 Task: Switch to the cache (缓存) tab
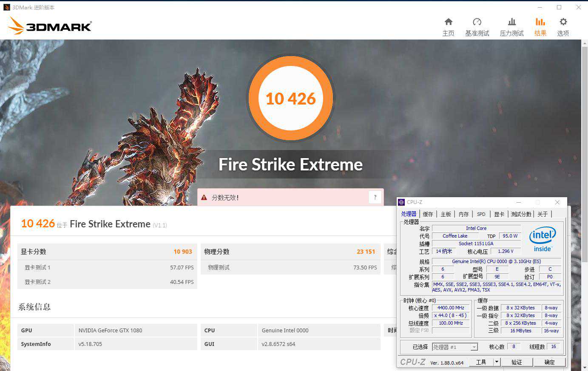[428, 214]
